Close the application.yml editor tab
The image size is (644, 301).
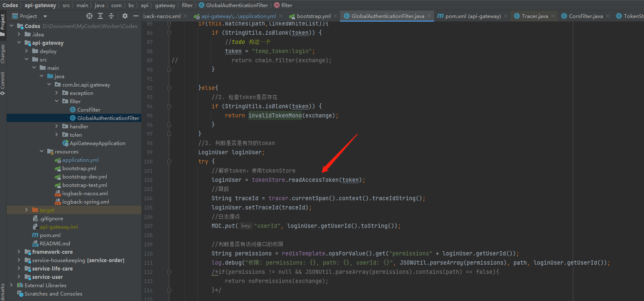[x=281, y=16]
